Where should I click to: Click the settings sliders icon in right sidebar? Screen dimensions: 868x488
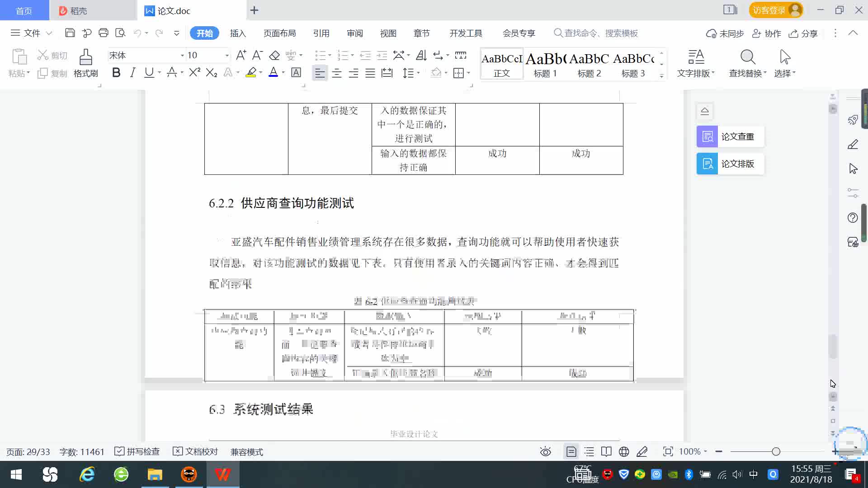coord(853,193)
